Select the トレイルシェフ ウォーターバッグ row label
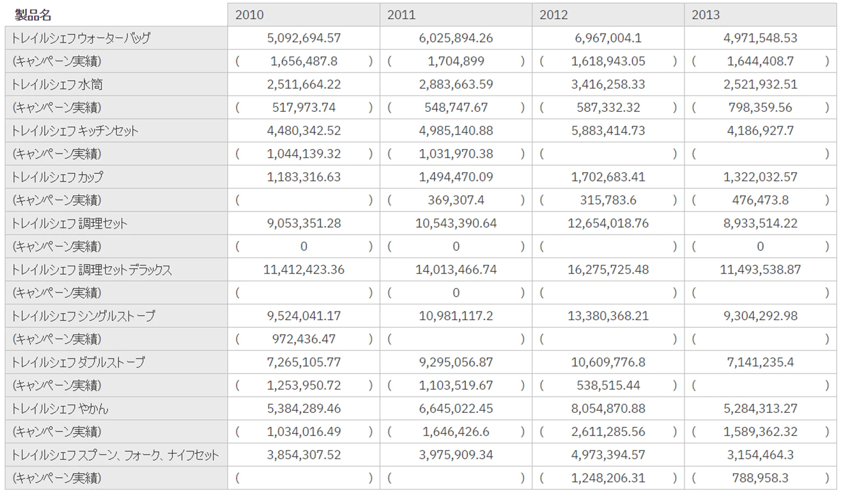This screenshot has height=504, width=863. (116, 38)
